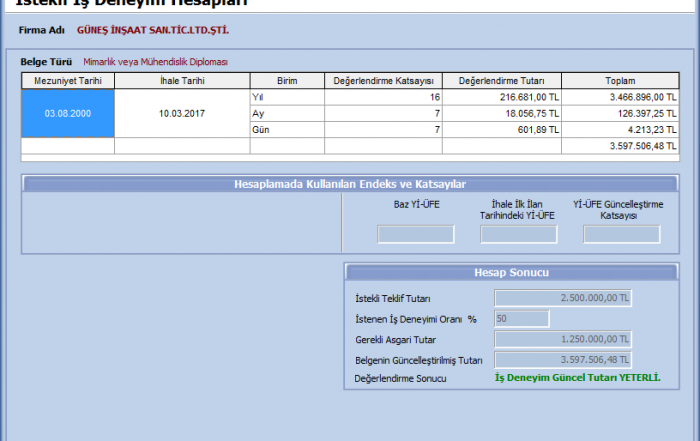Click the Birim column header
The image size is (700, 441).
(286, 81)
